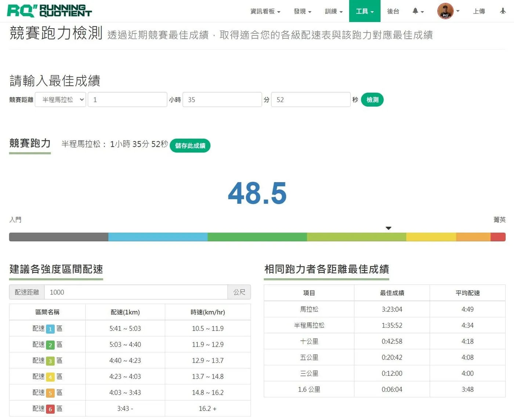514x420 pixels.
Task: Click the blue segment of the ability bar
Action: click(158, 237)
